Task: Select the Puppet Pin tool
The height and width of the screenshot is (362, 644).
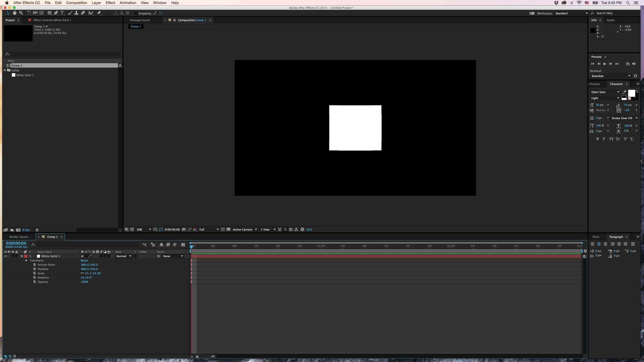Action: pos(99,13)
